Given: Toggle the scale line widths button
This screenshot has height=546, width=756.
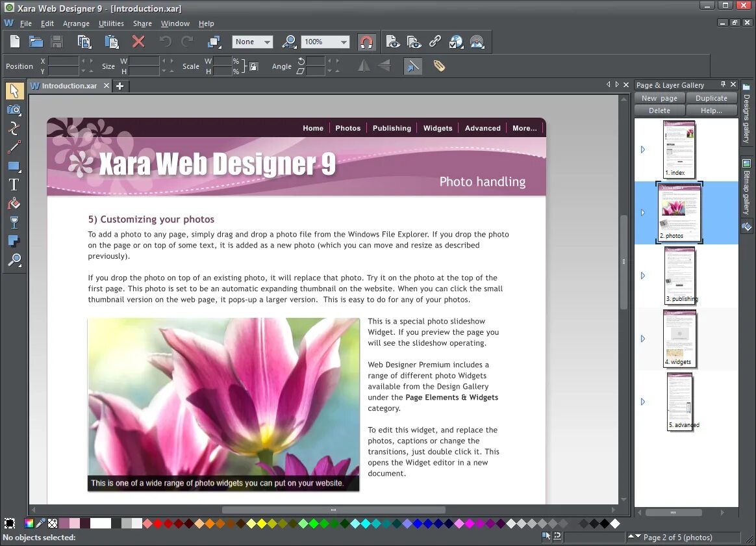Looking at the screenshot, I should click(412, 66).
